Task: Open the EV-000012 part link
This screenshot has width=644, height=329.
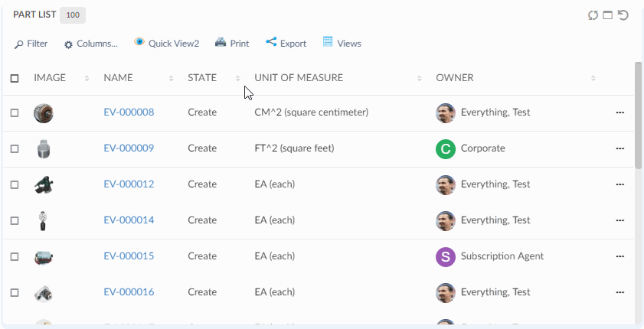Action: tap(129, 184)
